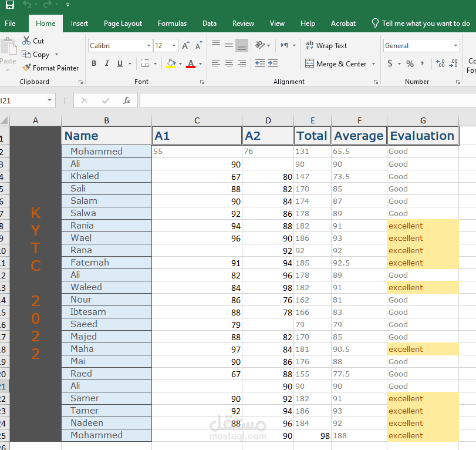Toggle Bottom Align for cell text
The width and height of the screenshot is (476, 450).
pos(242,46)
